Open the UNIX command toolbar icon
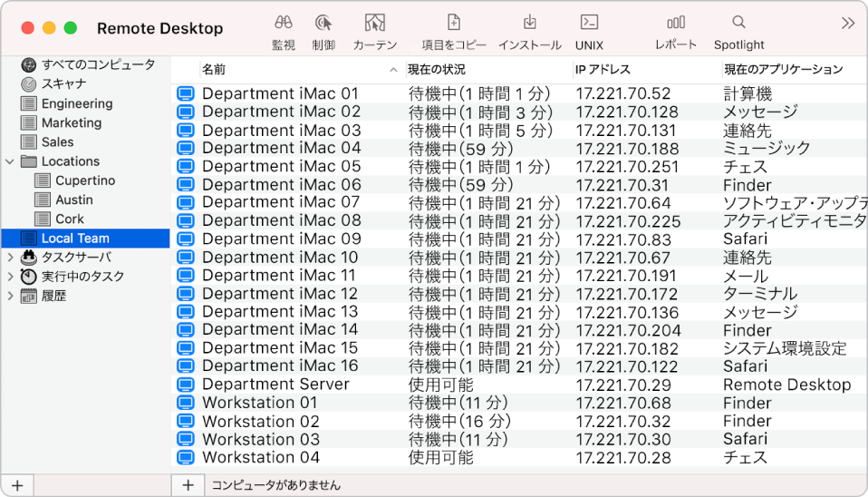Image resolution: width=868 pixels, height=497 pixels. [589, 23]
